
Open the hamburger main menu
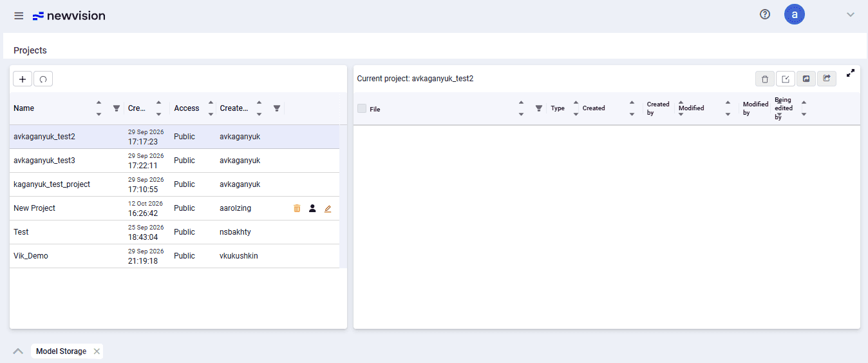19,15
